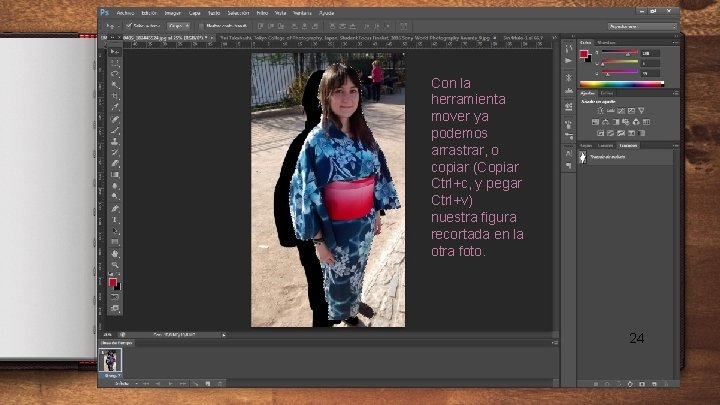The width and height of the screenshot is (720, 405).
Task: Select the Type (T) tool
Action: point(114,220)
